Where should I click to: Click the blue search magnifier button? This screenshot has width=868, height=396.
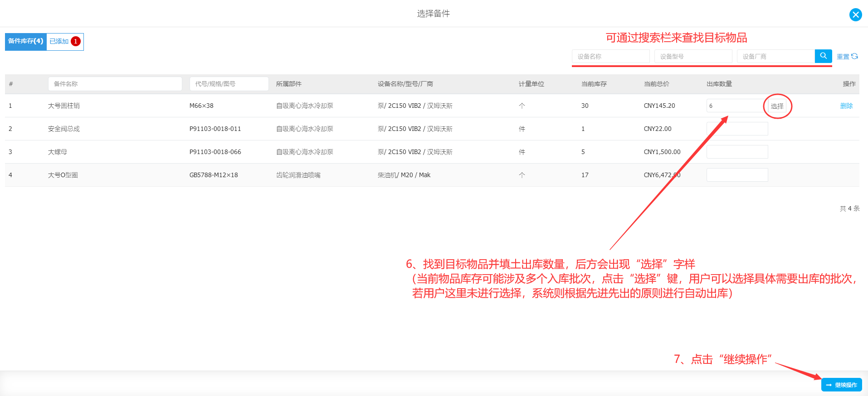(x=823, y=56)
